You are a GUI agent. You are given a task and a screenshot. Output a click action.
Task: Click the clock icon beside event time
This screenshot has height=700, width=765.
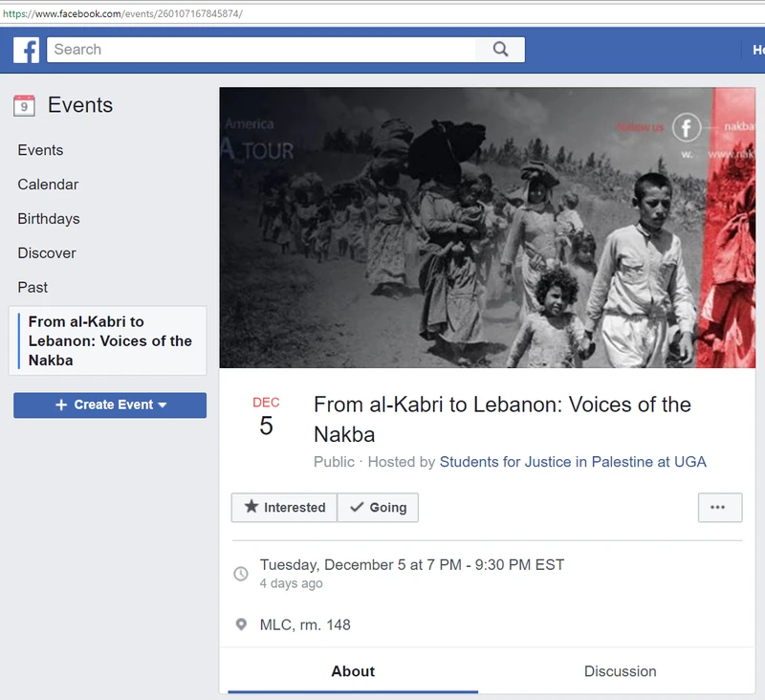[x=241, y=574]
